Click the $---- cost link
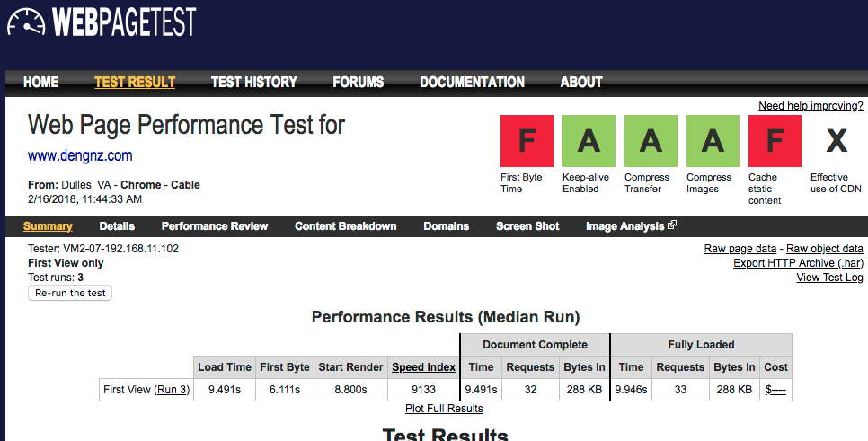 point(775,390)
